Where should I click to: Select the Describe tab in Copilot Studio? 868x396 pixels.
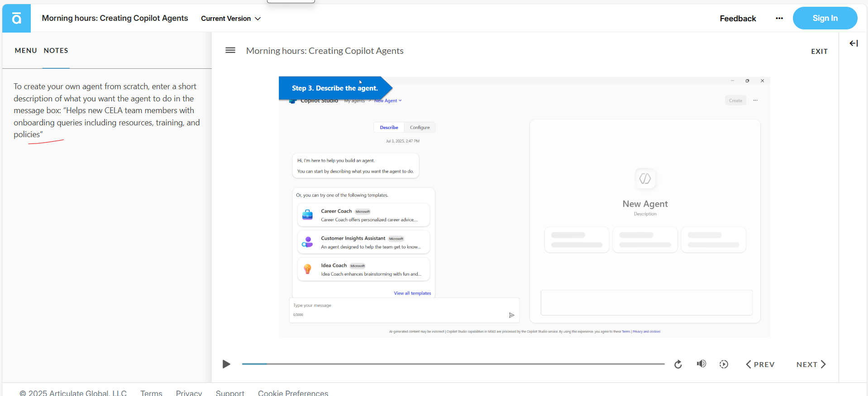pos(389,128)
